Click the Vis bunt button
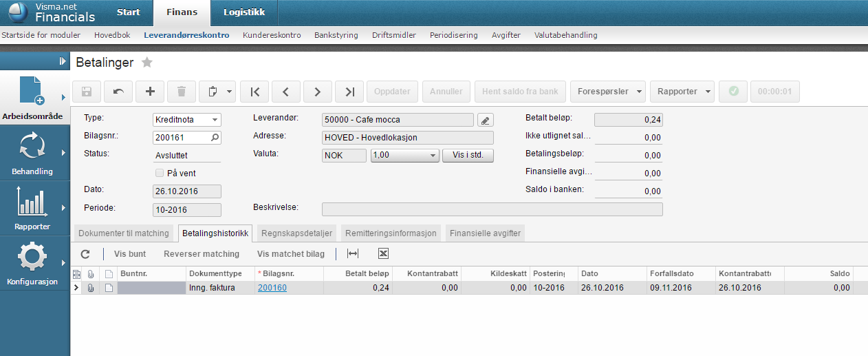The height and width of the screenshot is (356, 868). coord(130,254)
